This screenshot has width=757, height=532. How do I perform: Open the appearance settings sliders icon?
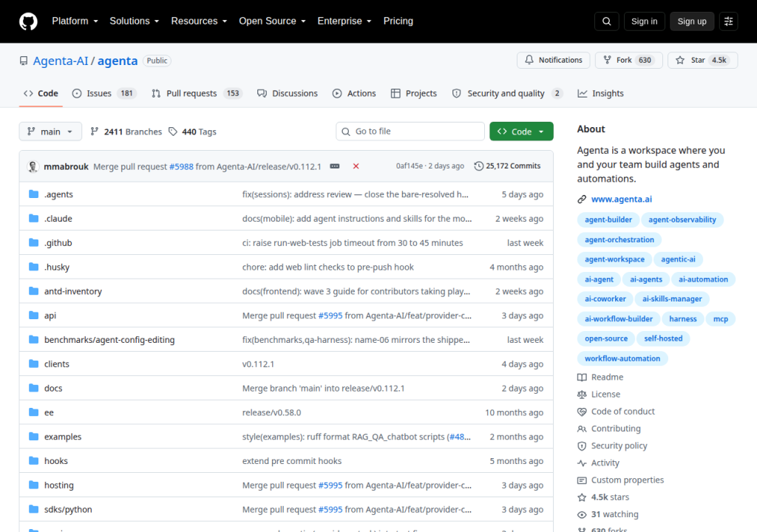[728, 21]
